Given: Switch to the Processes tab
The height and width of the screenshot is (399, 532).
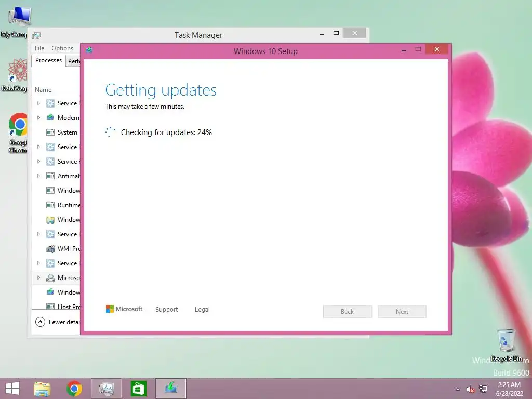Looking at the screenshot, I should pos(48,60).
